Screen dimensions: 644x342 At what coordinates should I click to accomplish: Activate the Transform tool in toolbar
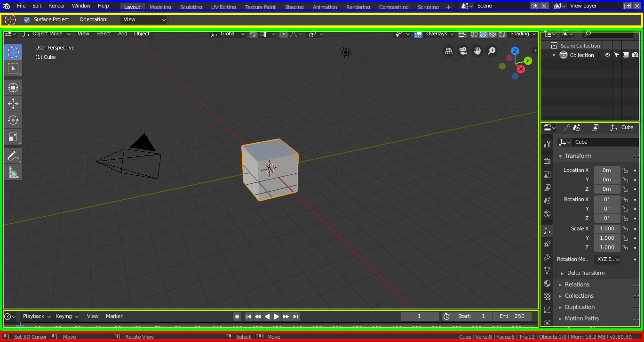13,88
